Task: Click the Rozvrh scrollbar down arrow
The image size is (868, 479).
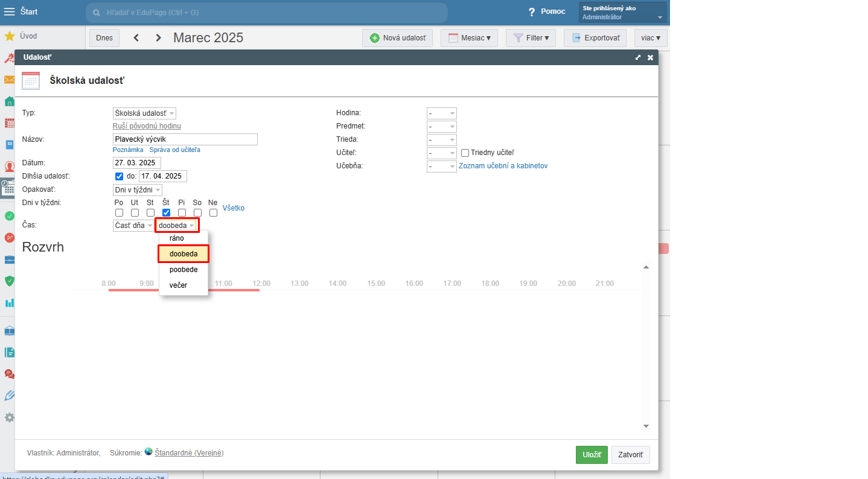Action: pyautogui.click(x=646, y=426)
